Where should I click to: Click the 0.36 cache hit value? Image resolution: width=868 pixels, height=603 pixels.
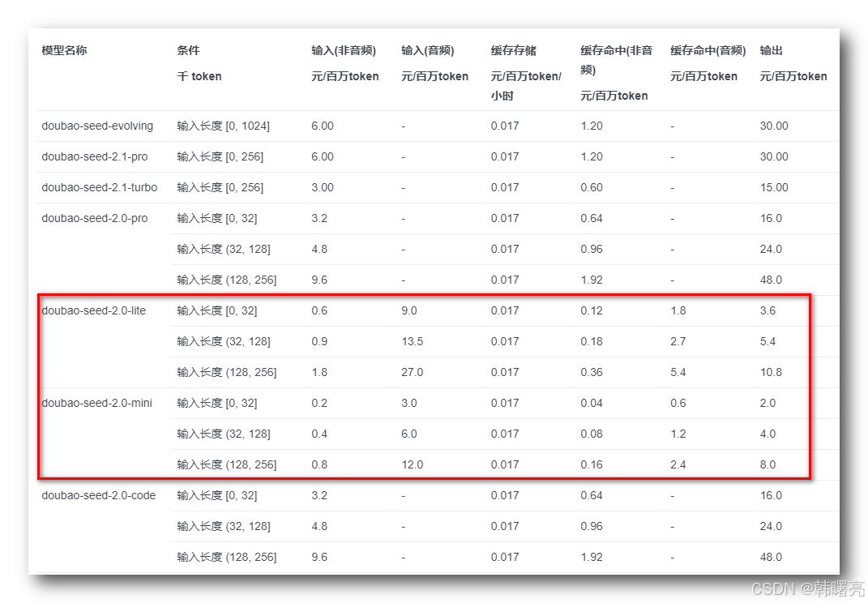(592, 372)
